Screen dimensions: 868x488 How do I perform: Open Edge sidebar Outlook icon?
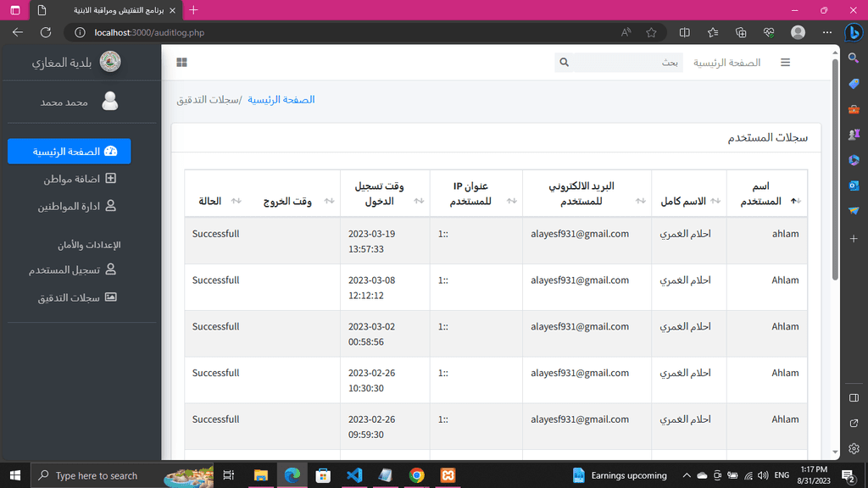click(x=854, y=186)
